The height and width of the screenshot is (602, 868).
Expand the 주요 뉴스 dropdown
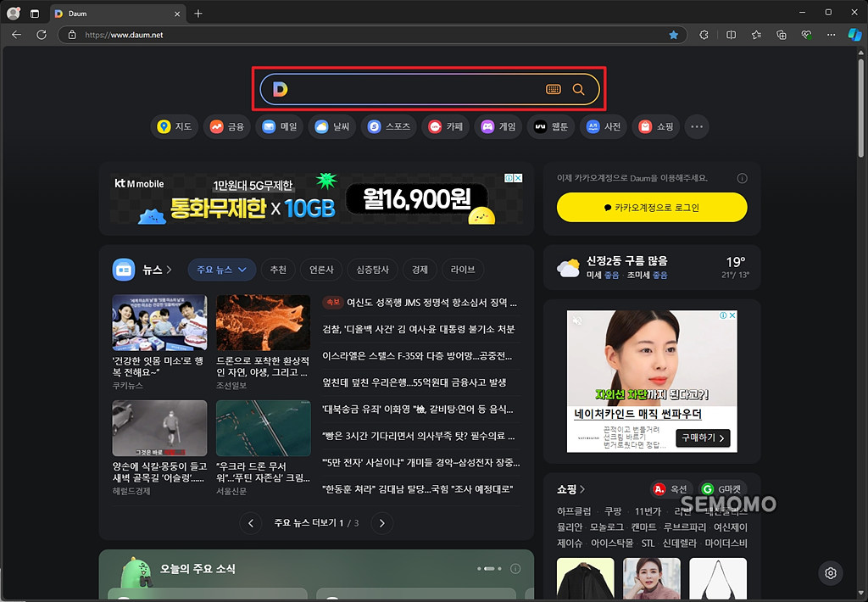221,270
